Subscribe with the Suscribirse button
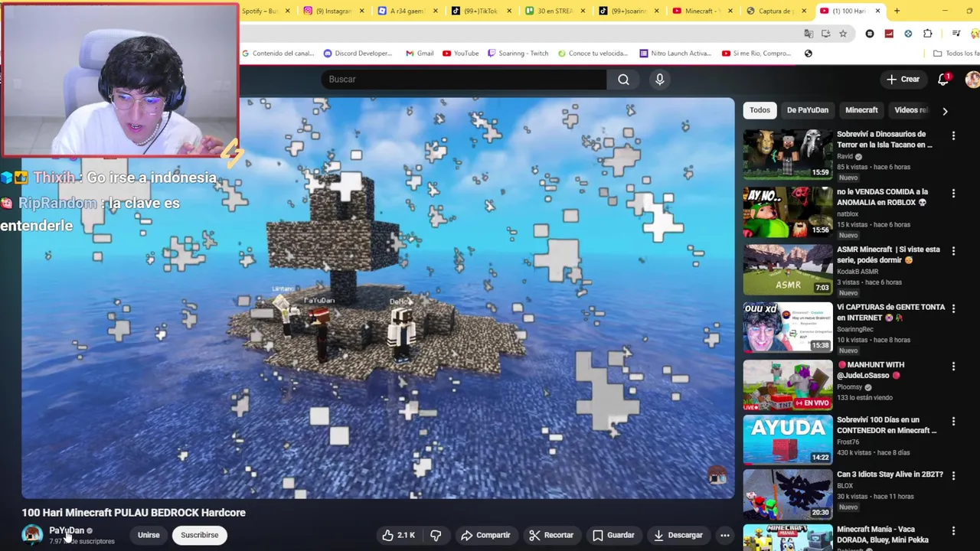 coord(199,535)
